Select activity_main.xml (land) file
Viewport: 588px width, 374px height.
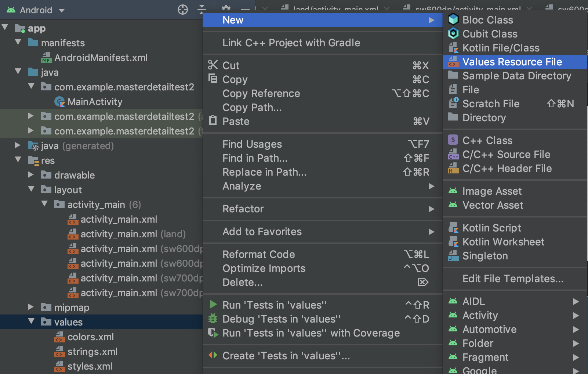(133, 234)
